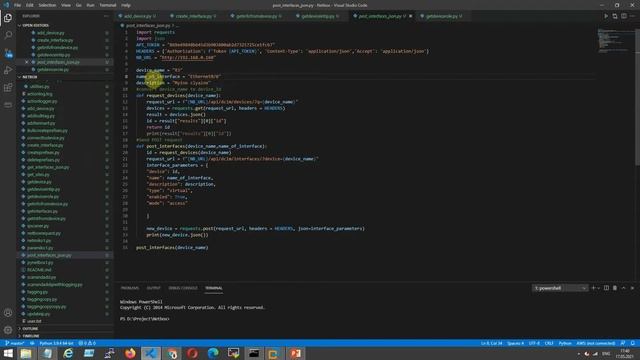Add a new terminal with plus icon

593,288
